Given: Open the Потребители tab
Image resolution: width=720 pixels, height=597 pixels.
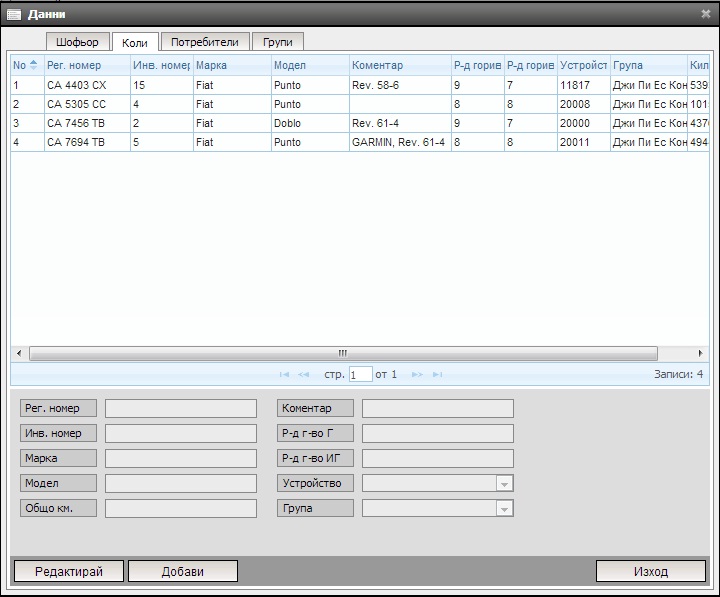Looking at the screenshot, I should pos(204,42).
